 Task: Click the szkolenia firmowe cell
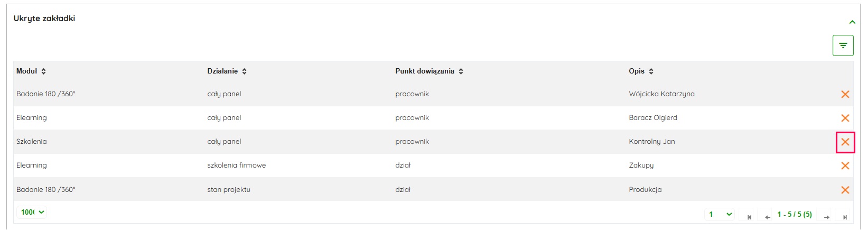pos(236,165)
